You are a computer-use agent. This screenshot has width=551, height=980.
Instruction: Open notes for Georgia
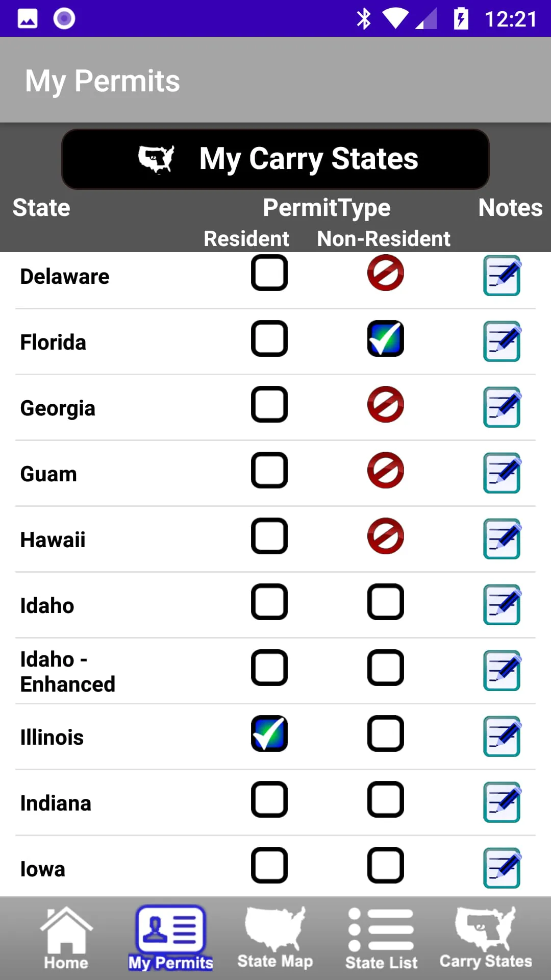pos(502,407)
